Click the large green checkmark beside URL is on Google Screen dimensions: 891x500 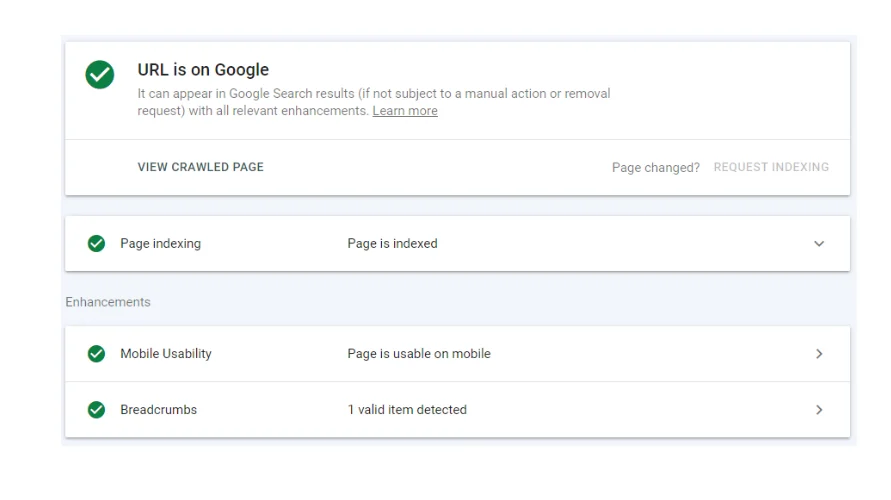(x=99, y=74)
